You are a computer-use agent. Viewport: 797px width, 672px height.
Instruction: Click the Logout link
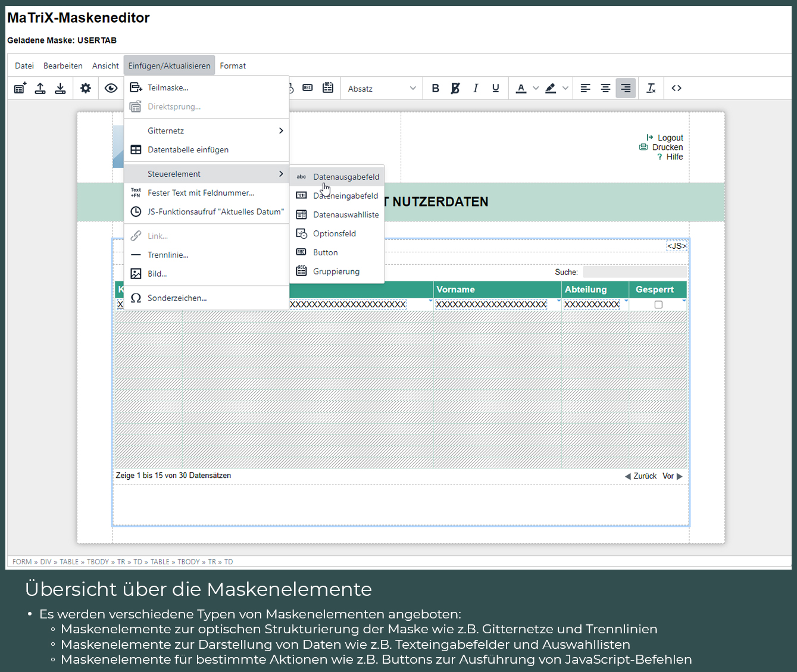tap(670, 137)
